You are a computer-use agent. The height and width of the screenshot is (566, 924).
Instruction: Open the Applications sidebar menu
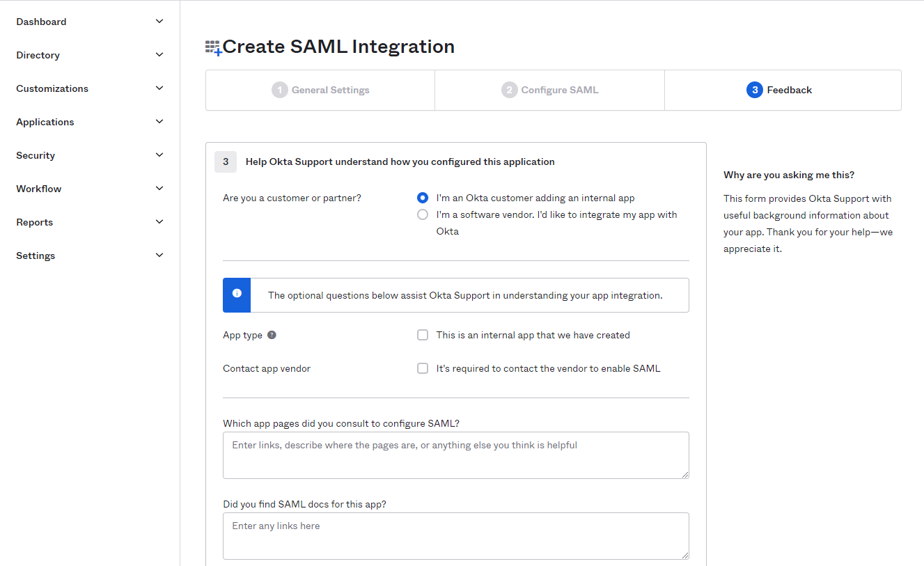click(45, 122)
